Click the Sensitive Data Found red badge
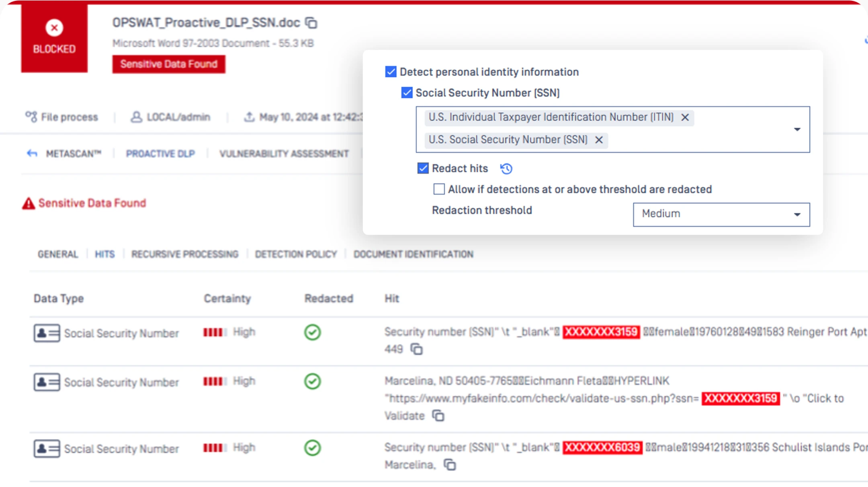The image size is (868, 487). coord(169,64)
